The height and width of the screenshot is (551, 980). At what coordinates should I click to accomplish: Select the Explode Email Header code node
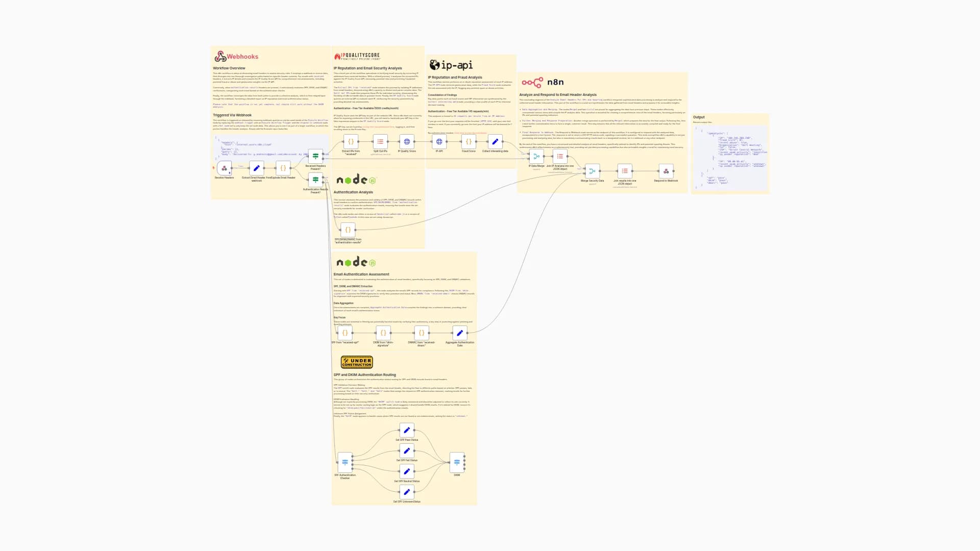point(283,168)
